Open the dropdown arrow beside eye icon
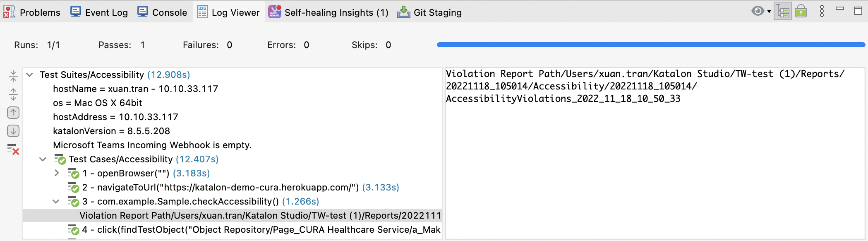 click(769, 12)
